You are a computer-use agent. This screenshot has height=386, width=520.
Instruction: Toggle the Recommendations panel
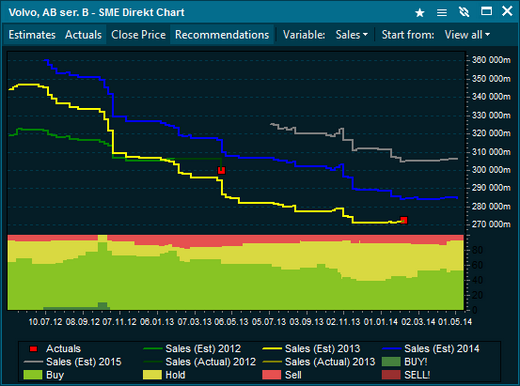pyautogui.click(x=222, y=35)
